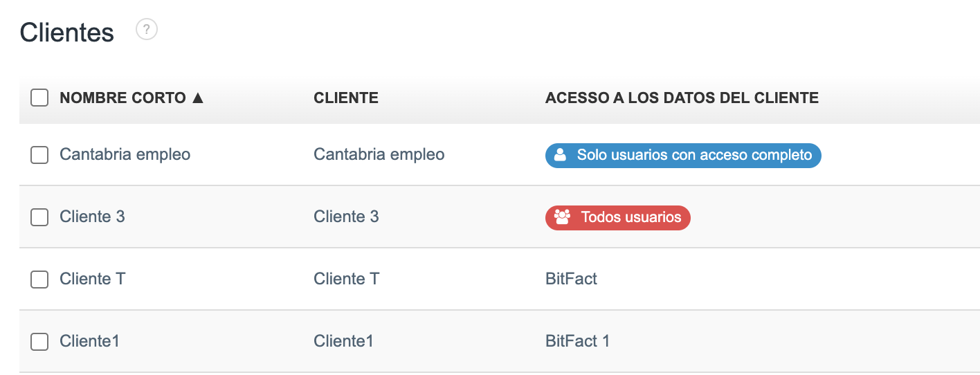This screenshot has height=375, width=980.
Task: Click the Clientes page title
Action: (67, 33)
